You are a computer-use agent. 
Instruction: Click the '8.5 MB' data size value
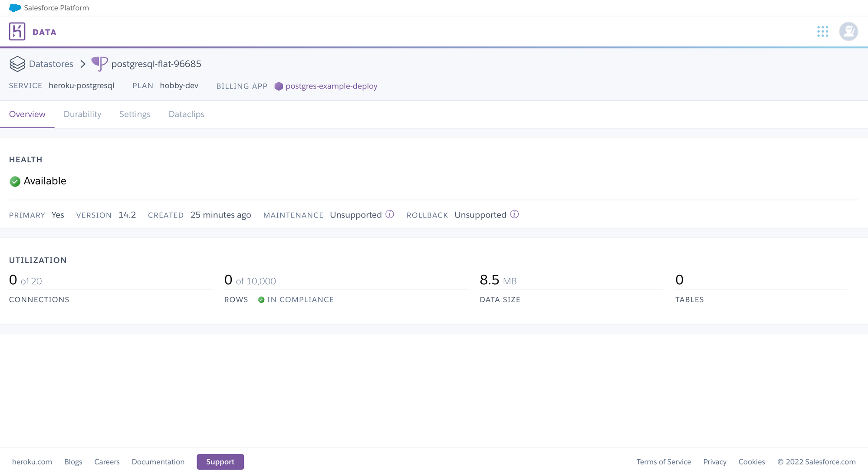498,280
